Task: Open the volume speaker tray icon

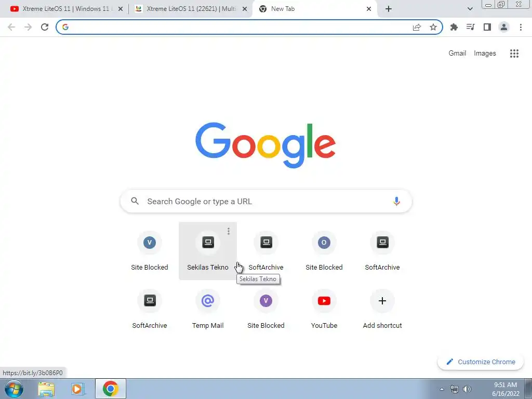Action: pos(467,389)
